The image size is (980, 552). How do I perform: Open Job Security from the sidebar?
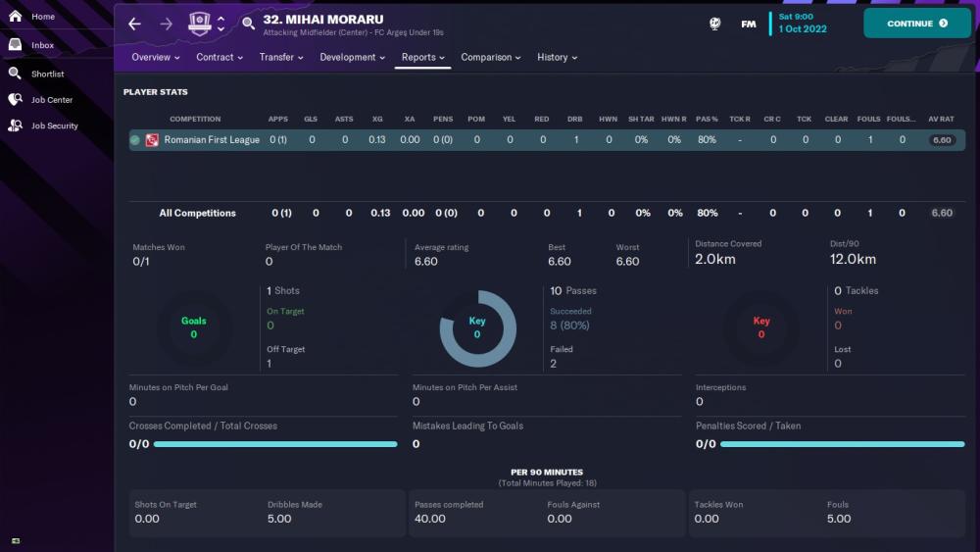click(54, 125)
